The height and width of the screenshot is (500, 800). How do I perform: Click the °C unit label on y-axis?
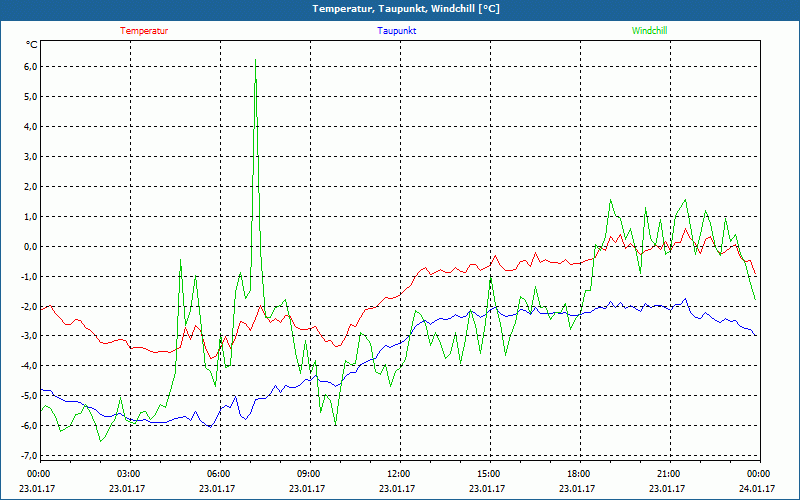click(x=32, y=45)
